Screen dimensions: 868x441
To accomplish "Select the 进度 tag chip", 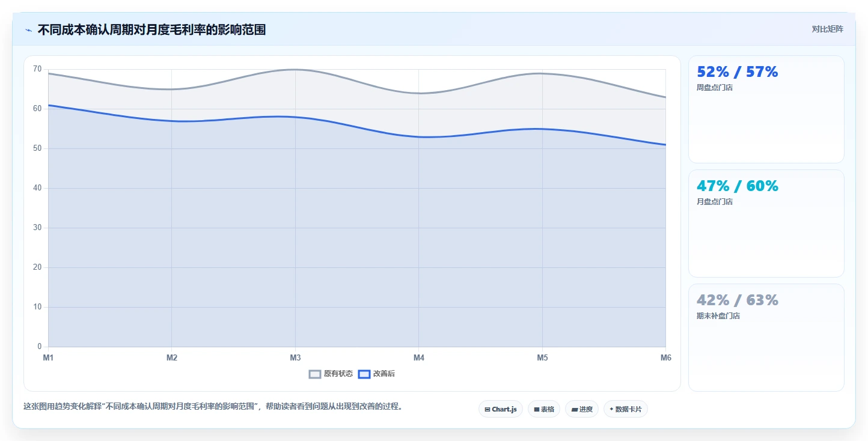I will pyautogui.click(x=582, y=409).
